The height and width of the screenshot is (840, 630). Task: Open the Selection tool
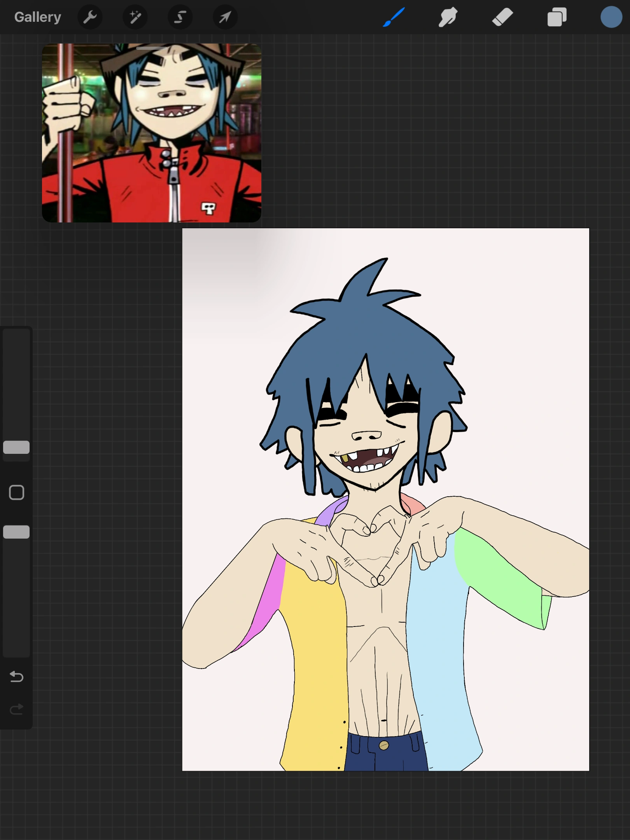tap(180, 17)
